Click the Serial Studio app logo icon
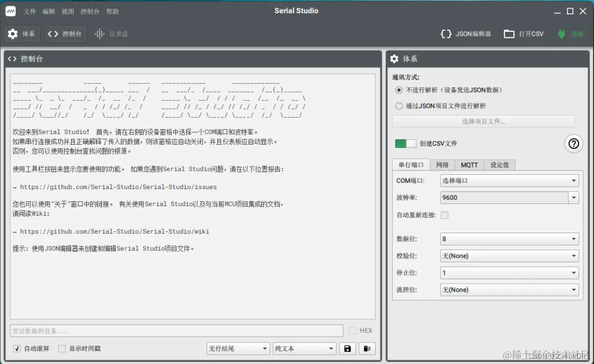 coord(10,12)
